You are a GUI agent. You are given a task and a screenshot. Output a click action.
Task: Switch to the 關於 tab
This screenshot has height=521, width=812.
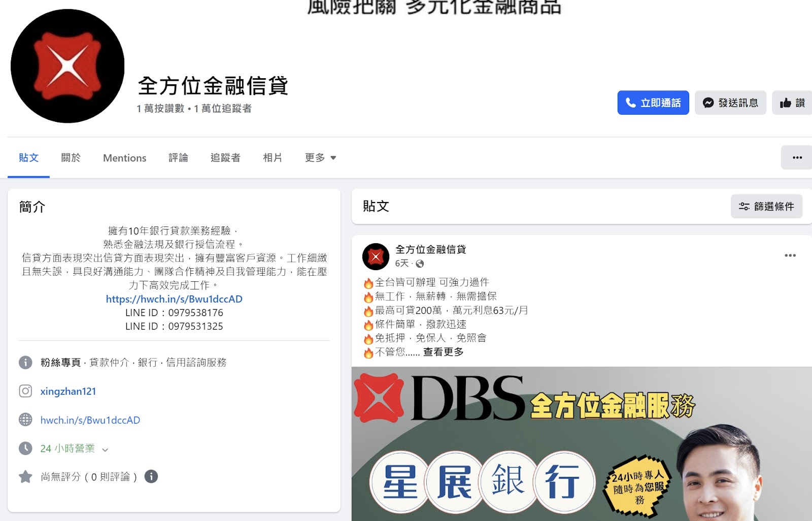[x=71, y=158]
